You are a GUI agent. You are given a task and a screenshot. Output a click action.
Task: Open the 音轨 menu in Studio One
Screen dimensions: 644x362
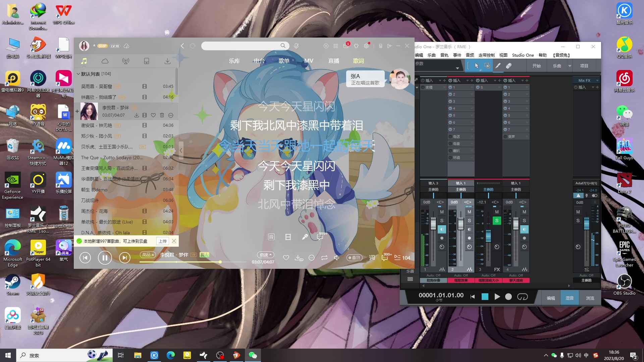tap(444, 55)
